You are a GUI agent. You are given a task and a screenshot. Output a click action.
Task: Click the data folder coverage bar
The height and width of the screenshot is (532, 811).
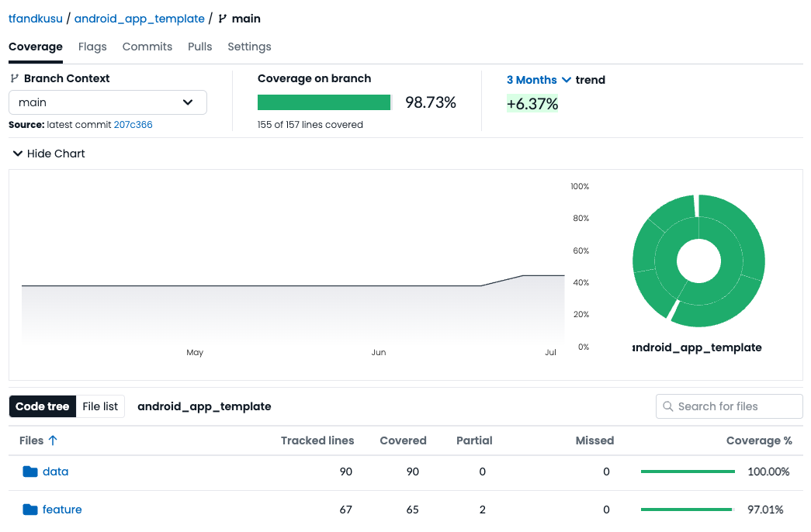tap(688, 472)
